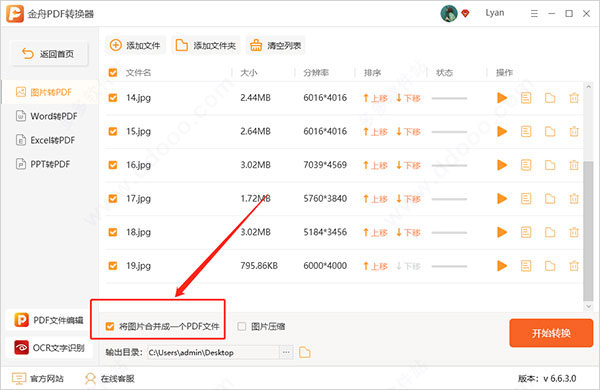Click the 开始转换 button

coord(551,333)
